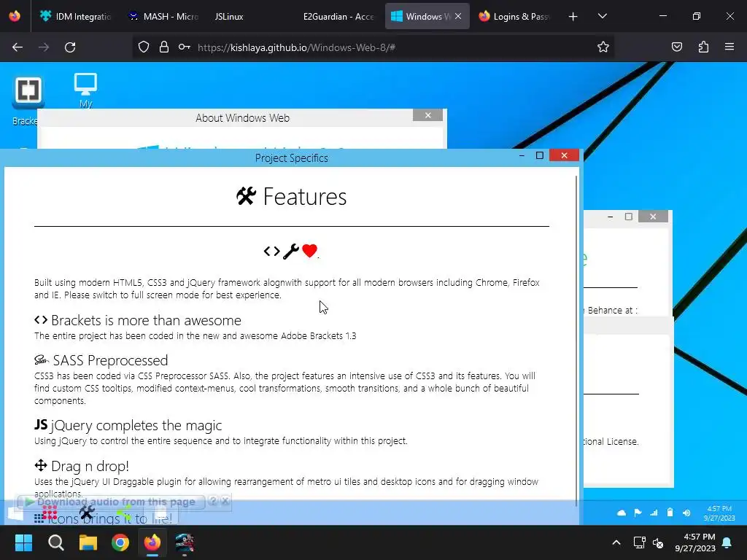Open the Windows notification bell
Image resolution: width=747 pixels, height=560 pixels.
(727, 542)
